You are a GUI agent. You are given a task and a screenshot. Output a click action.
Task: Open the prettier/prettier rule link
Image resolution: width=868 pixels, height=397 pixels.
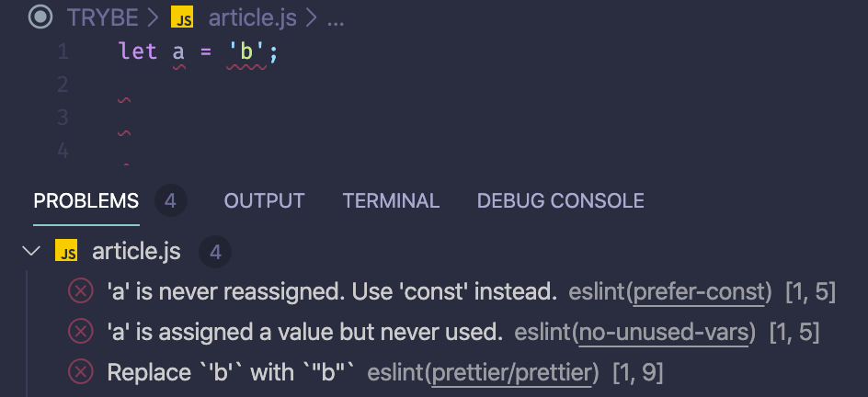pyautogui.click(x=512, y=373)
